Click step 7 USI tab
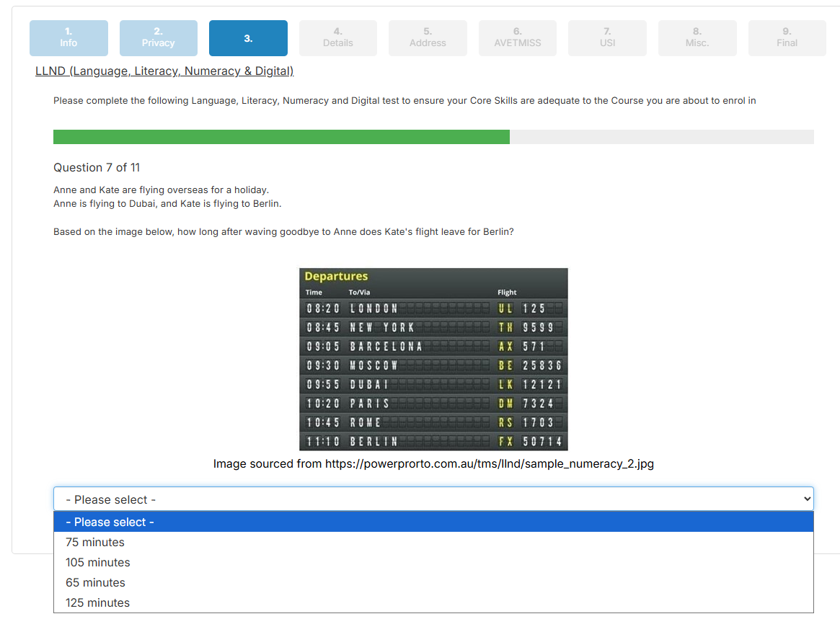The width and height of the screenshot is (840, 619). (x=607, y=37)
